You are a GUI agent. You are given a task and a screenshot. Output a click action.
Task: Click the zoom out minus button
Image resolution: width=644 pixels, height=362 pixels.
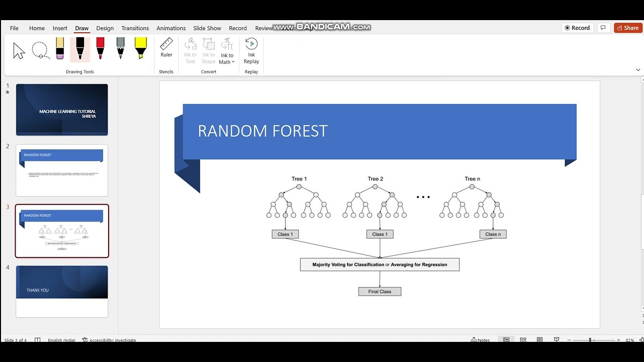[569, 340]
